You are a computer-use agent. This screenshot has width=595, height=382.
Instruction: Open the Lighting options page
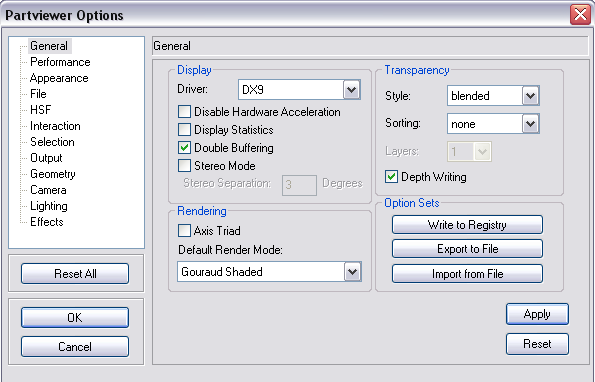tap(49, 206)
